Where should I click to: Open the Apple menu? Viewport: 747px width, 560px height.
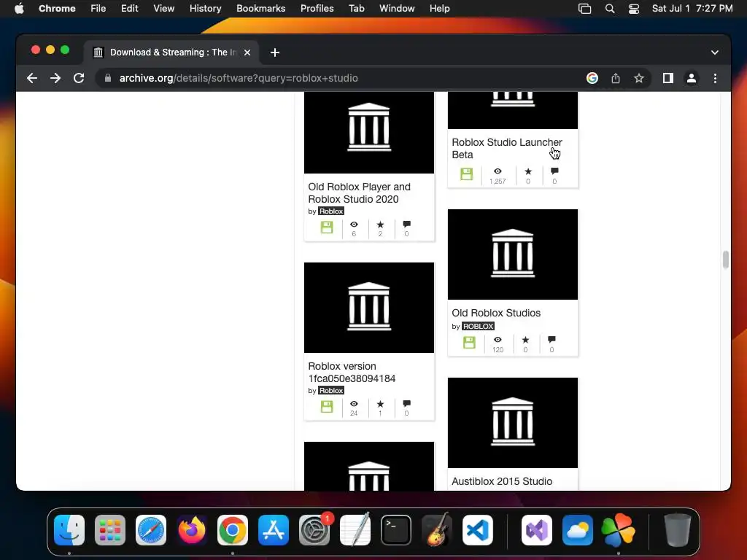tap(19, 8)
